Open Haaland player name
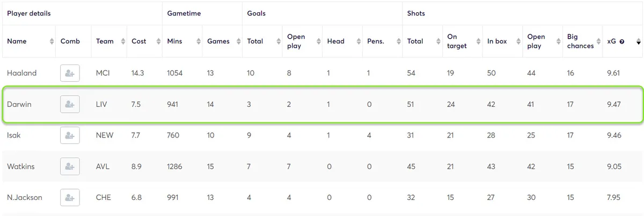Viewport: 644px width, 216px height. pyautogui.click(x=21, y=73)
